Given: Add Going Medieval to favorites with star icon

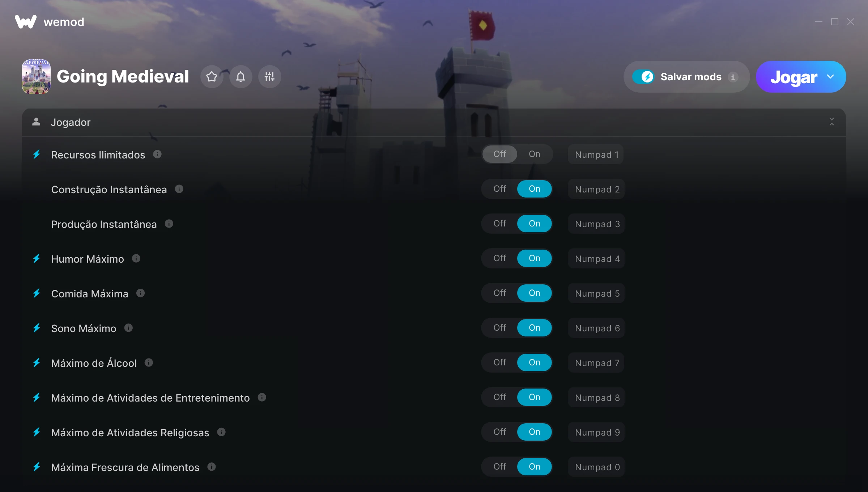Looking at the screenshot, I should point(212,77).
